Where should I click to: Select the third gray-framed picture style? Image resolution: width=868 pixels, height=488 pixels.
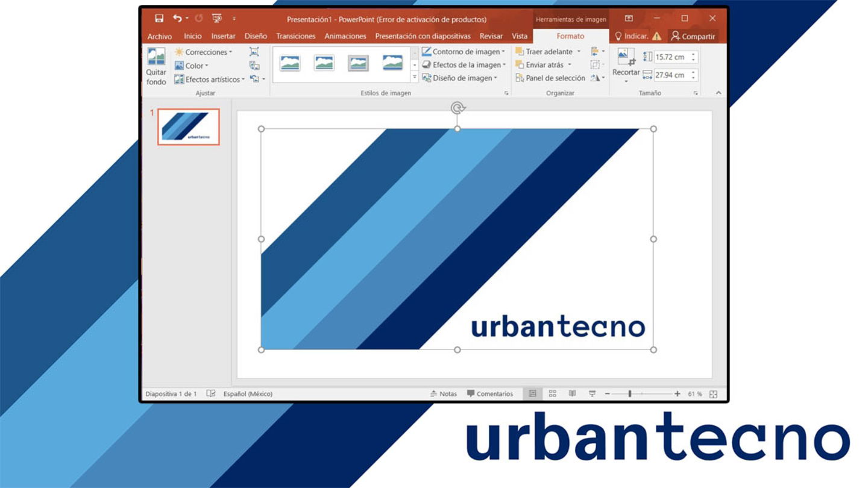tap(358, 63)
